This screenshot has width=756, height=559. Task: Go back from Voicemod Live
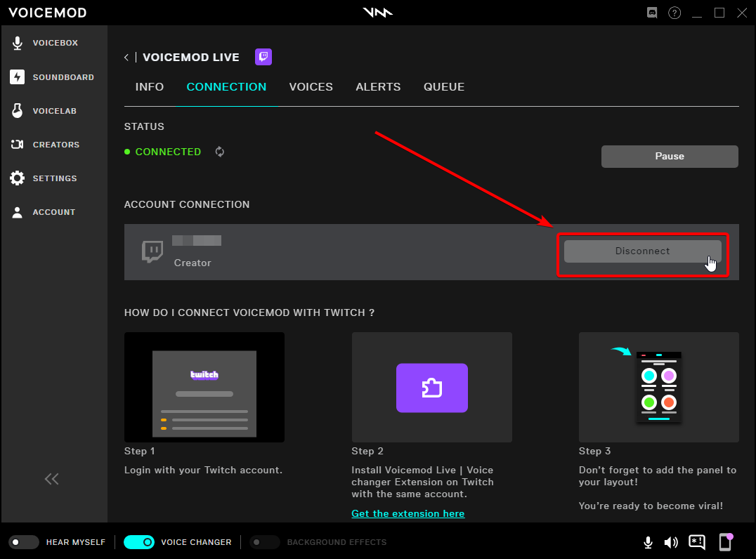[126, 58]
